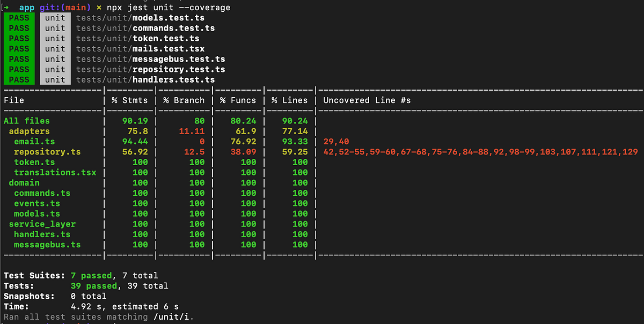This screenshot has height=324, width=644.
Task: Click the unit tag beside token.test.ts
Action: coord(55,38)
